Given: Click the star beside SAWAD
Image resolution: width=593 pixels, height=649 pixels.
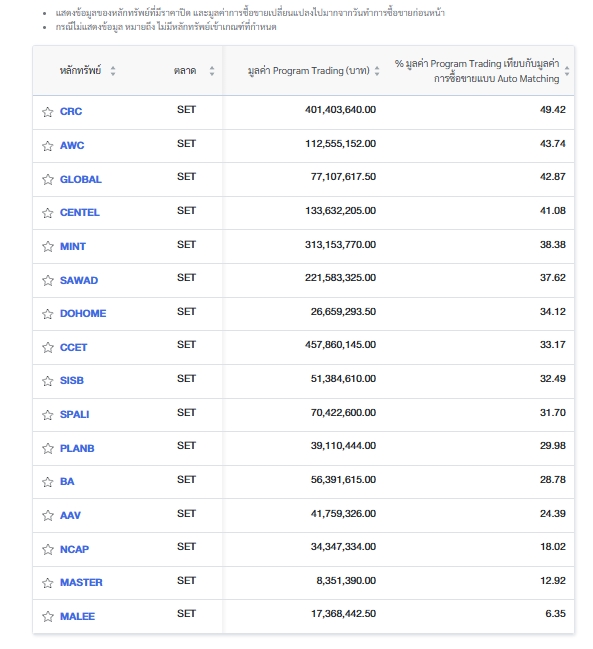Looking at the screenshot, I should 48,280.
